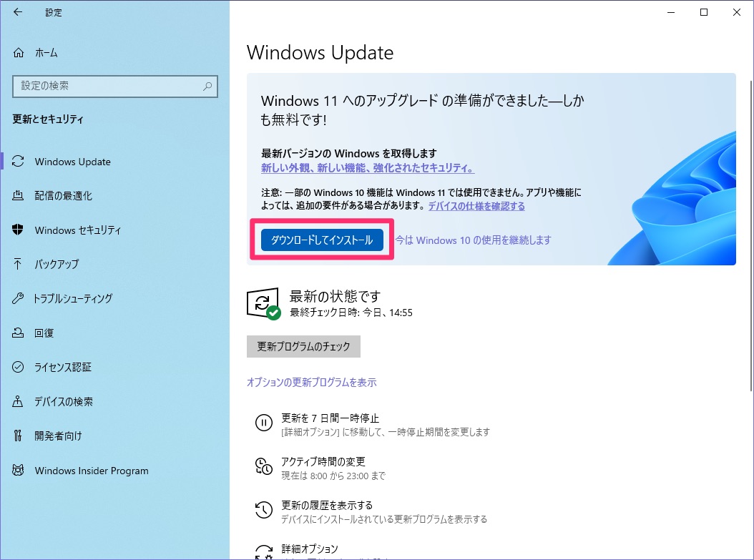754x560 pixels.
Task: Click the search magnifier icon
Action: [x=207, y=86]
